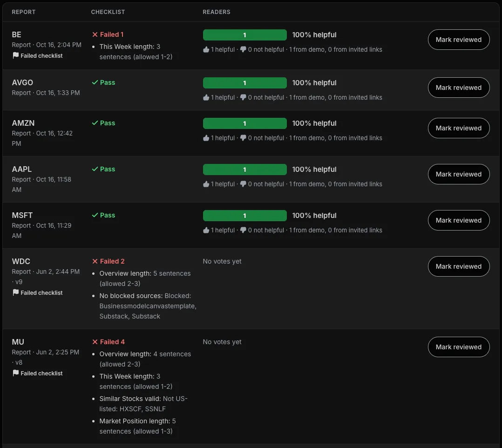Click 'Report · Oct 16, 2:04 PM' text

(47, 45)
